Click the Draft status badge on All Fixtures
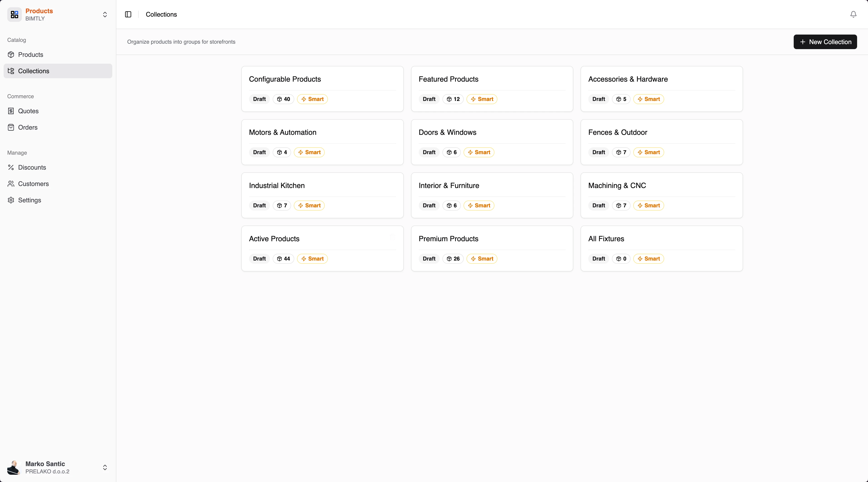Image resolution: width=868 pixels, height=482 pixels. coord(598,259)
